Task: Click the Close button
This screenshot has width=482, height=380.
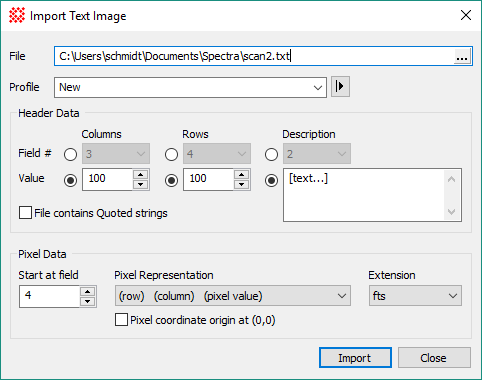Action: pos(434,358)
